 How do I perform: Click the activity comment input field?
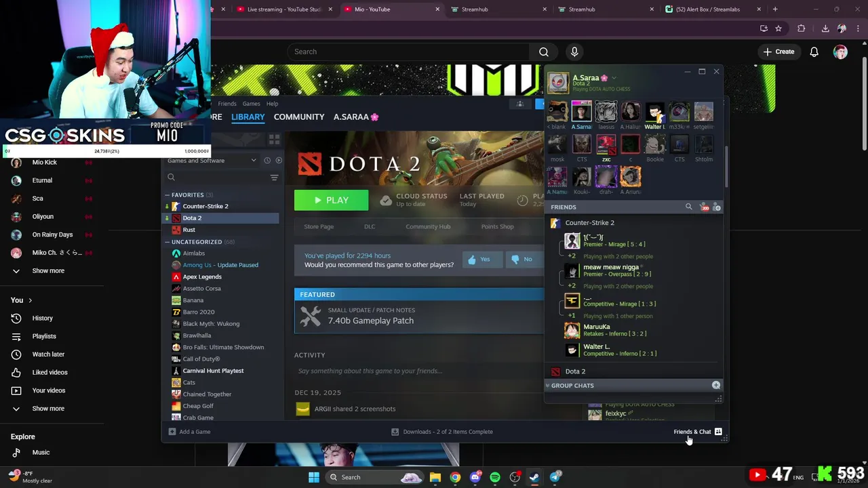click(419, 371)
